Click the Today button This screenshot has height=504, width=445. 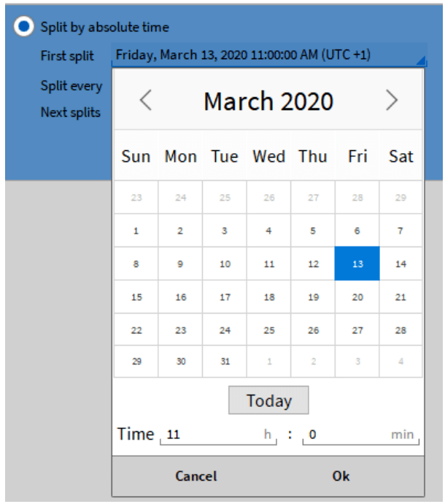click(268, 400)
